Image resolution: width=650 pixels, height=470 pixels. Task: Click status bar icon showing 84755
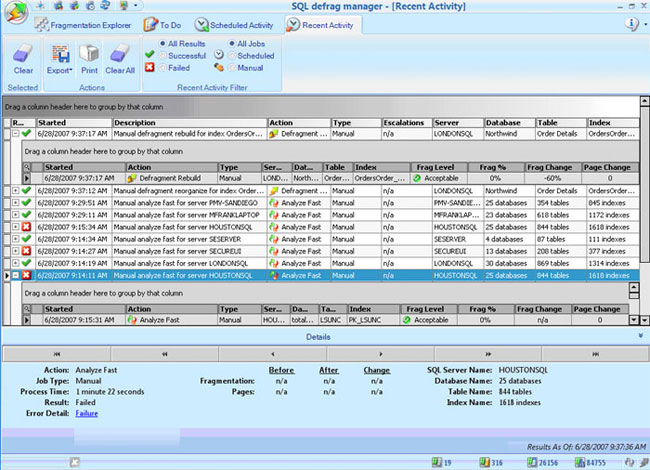coord(580,462)
